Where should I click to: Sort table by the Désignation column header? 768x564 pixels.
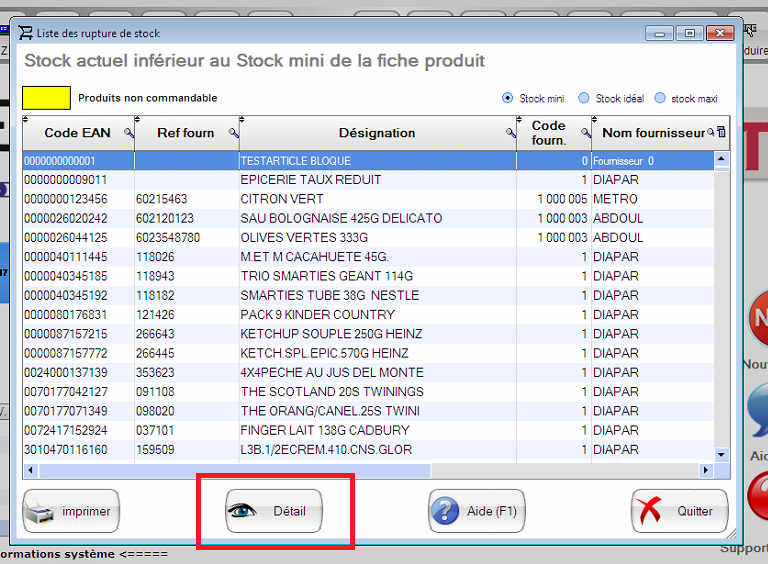(376, 133)
